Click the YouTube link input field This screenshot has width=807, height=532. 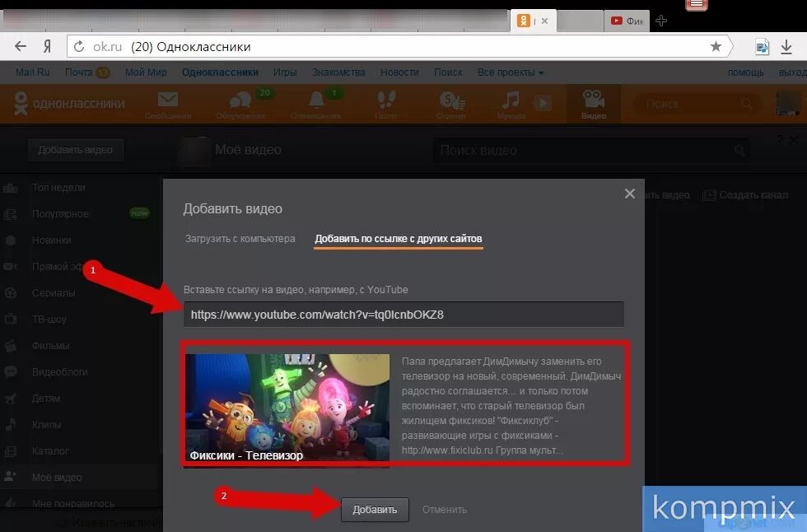pos(403,315)
